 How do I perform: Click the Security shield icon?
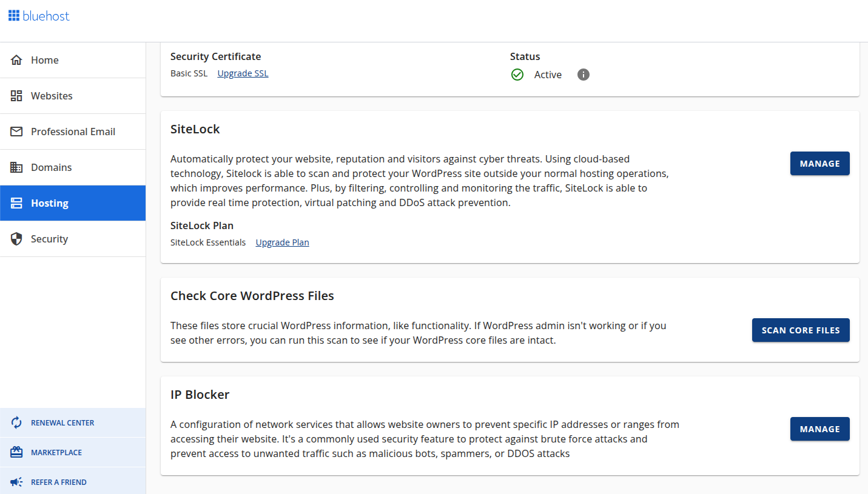coord(16,239)
